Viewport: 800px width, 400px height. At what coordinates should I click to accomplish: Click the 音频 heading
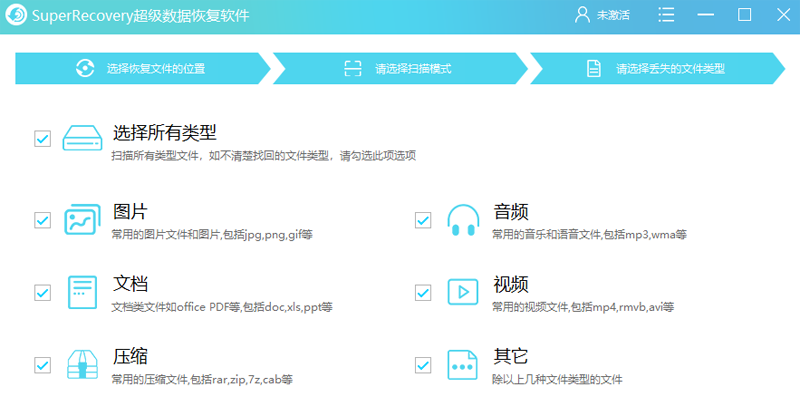point(511,212)
